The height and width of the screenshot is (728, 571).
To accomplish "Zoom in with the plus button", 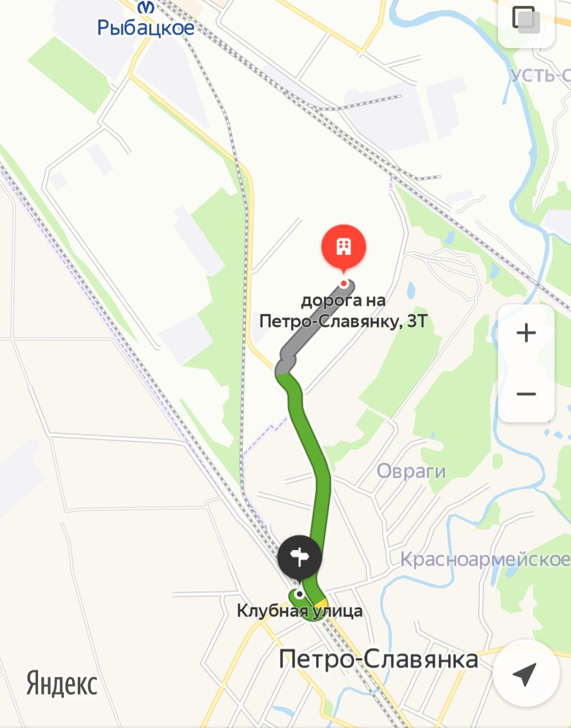I will point(526,333).
